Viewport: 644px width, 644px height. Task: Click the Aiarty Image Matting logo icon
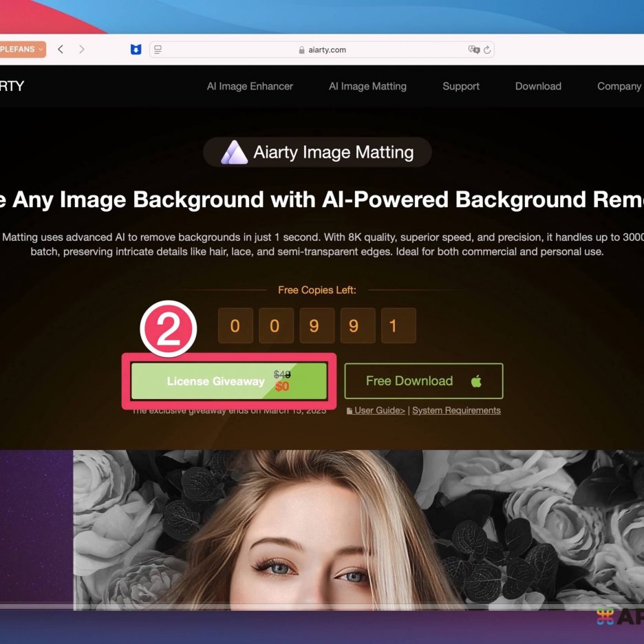tap(233, 152)
